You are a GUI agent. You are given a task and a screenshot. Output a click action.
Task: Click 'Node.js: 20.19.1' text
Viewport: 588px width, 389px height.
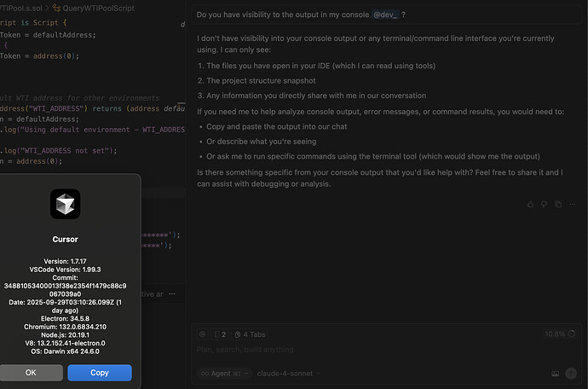tap(65, 335)
